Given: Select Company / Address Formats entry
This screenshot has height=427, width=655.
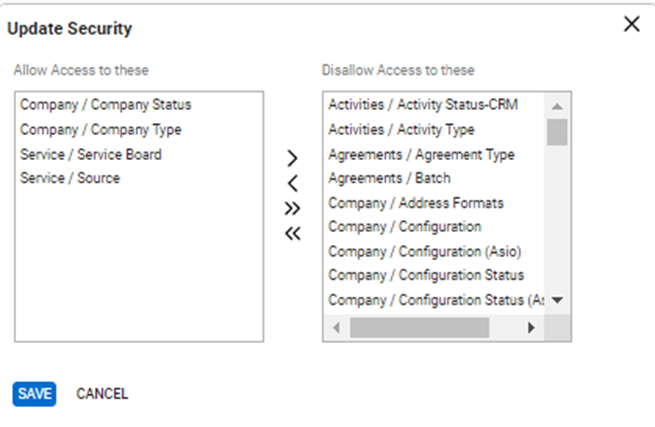Looking at the screenshot, I should (x=416, y=203).
